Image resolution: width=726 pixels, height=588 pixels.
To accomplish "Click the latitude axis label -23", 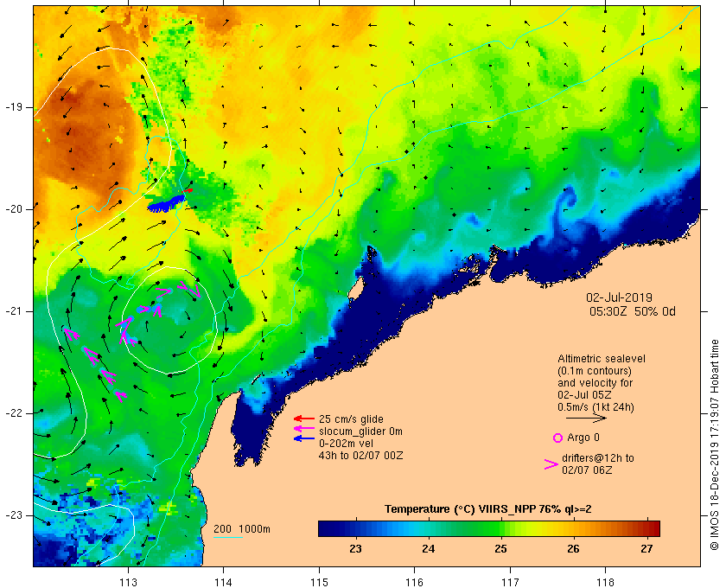I will (13, 514).
